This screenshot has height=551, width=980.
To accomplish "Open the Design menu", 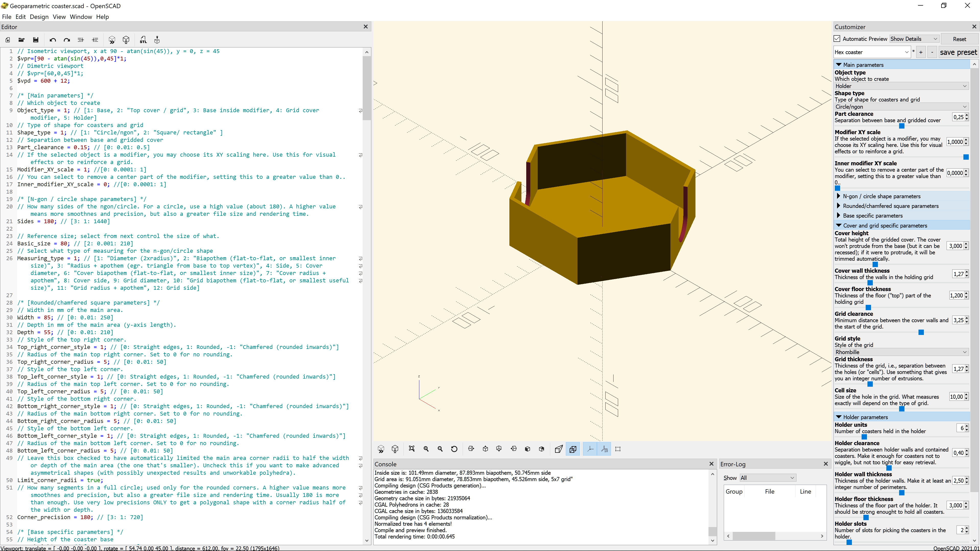I will pos(39,17).
